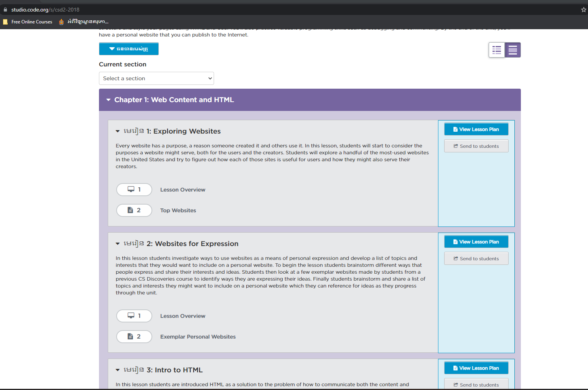Send Websites for Expression lesson to students
Viewport: 588px width, 390px height.
tap(476, 259)
